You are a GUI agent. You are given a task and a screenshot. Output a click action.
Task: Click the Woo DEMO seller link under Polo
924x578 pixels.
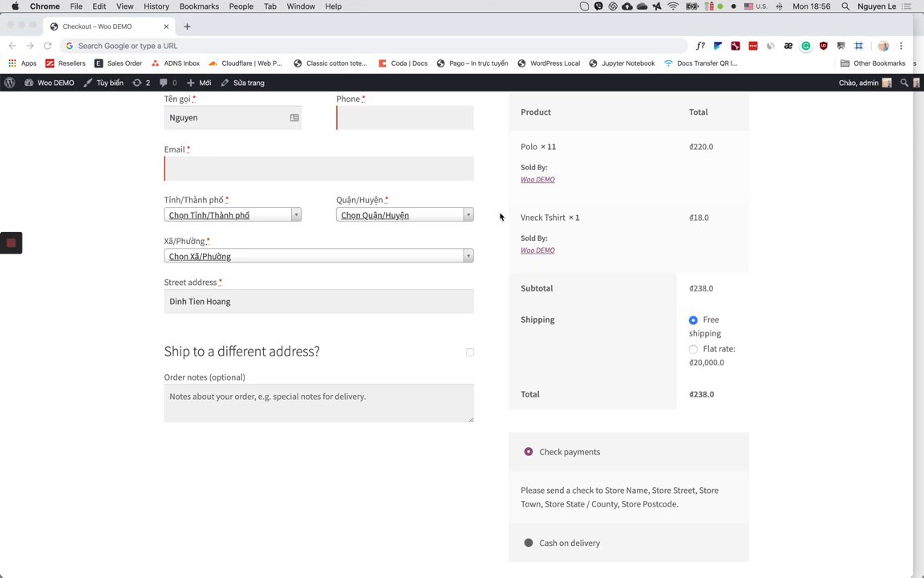pos(537,179)
